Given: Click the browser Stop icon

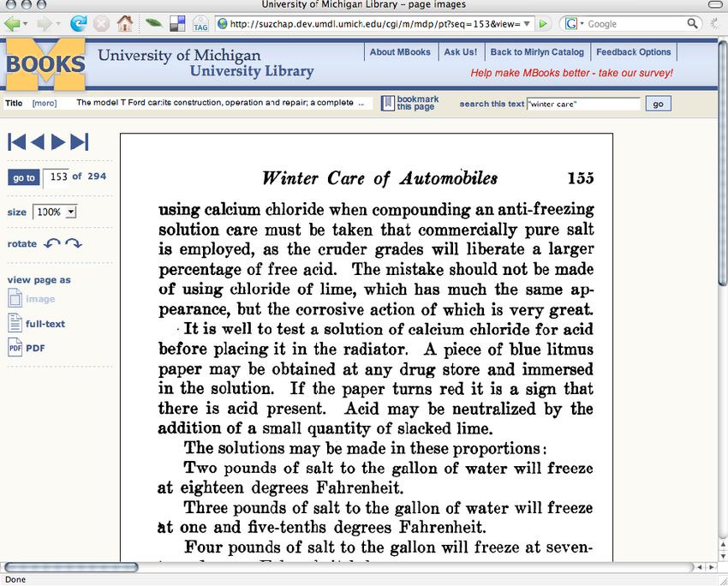Looking at the screenshot, I should 101,23.
